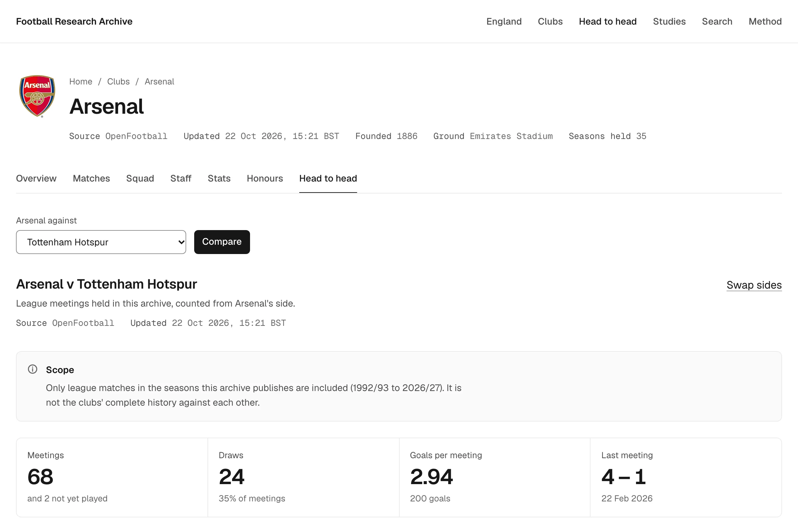Switch to the Stats tab
798x532 pixels.
pos(219,179)
